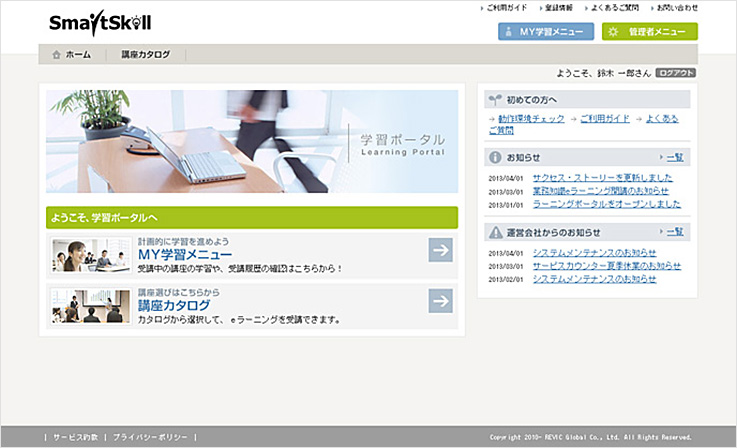Click the sprout icon beside 初めての方へ
This screenshot has height=448, width=737.
(494, 100)
